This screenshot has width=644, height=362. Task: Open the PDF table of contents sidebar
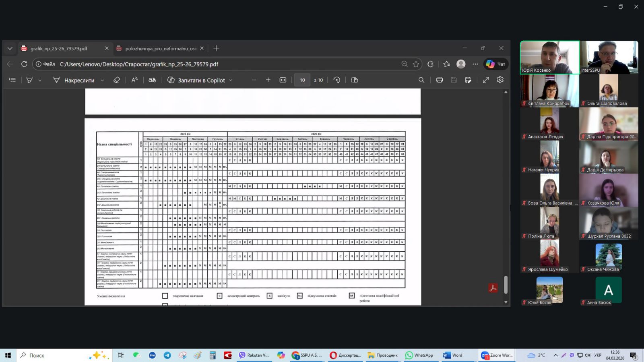point(12,80)
